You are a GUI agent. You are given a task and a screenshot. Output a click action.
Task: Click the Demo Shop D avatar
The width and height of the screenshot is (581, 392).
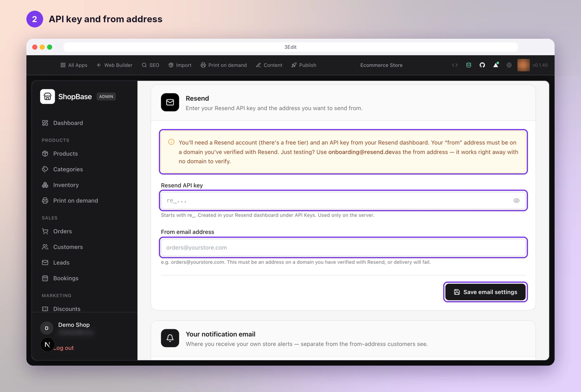47,328
